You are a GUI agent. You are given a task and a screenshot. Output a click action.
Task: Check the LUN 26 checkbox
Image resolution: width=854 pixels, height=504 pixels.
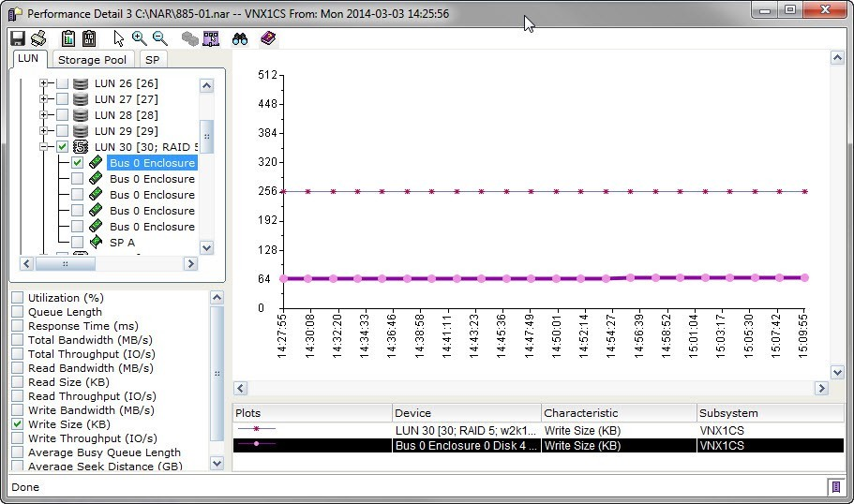click(62, 83)
